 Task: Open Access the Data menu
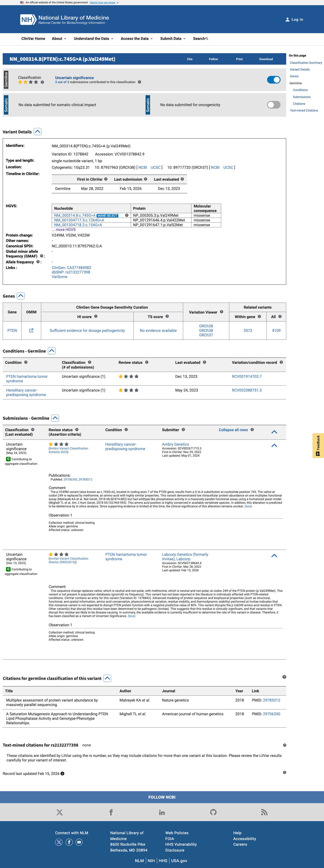pyautogui.click(x=137, y=39)
